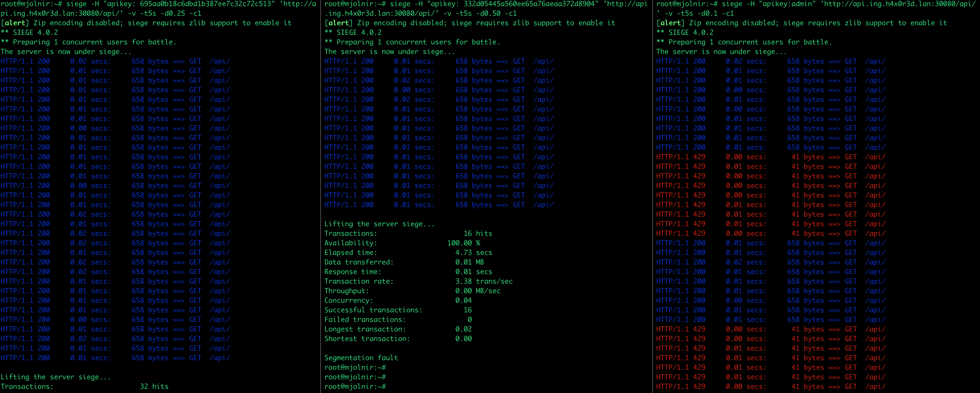Click the Availability 100.00 % line
Screen dimensions: 980x393
[402, 243]
